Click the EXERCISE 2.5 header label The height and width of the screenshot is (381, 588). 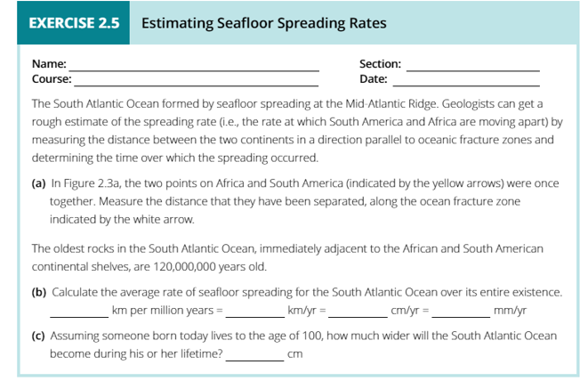point(74,23)
